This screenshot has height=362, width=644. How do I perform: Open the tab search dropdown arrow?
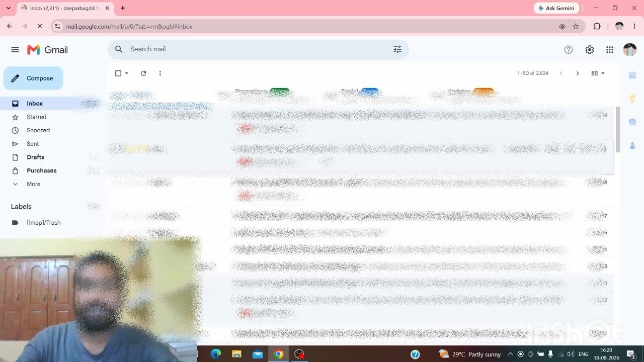tap(8, 8)
